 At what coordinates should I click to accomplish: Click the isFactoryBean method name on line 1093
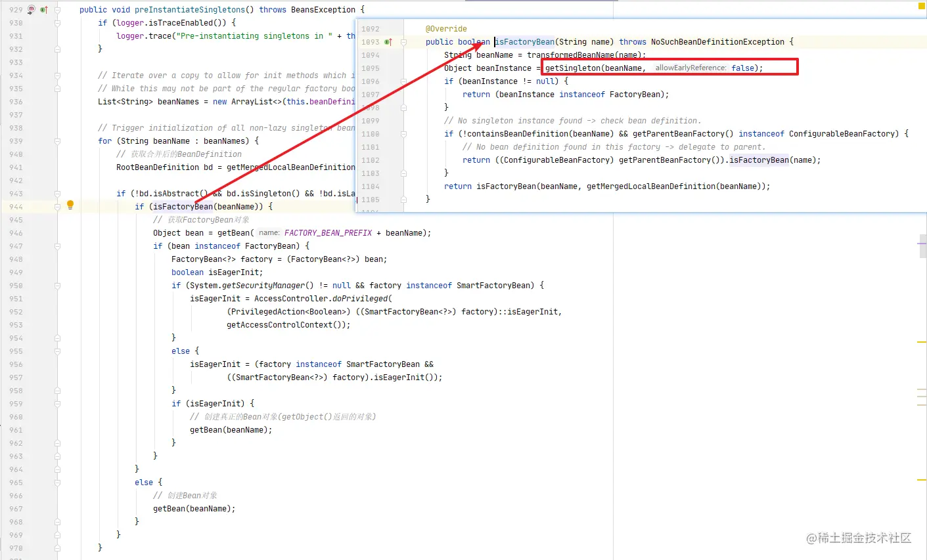point(525,42)
